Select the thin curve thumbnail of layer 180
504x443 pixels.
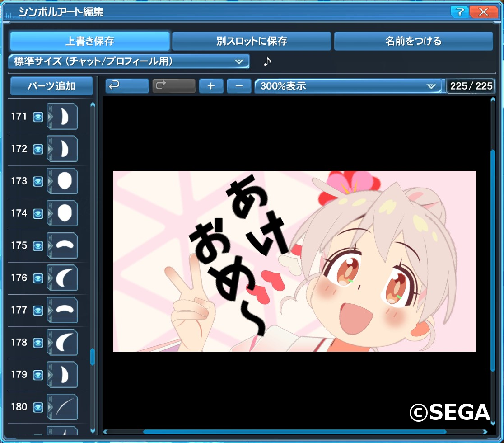point(65,407)
